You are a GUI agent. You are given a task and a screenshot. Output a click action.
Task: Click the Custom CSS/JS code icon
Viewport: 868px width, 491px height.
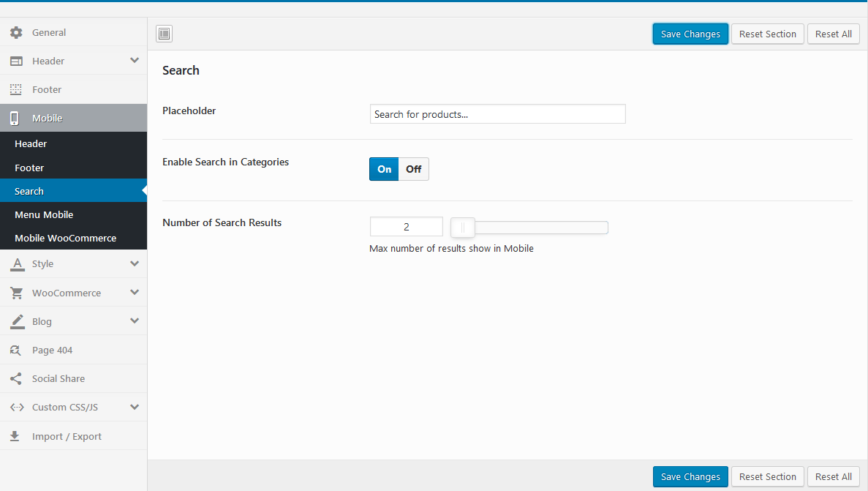17,408
